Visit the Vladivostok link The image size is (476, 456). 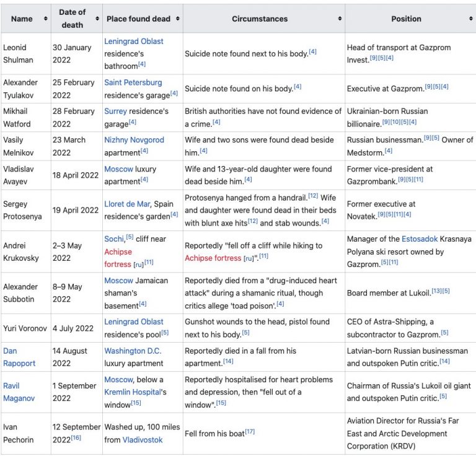coord(142,439)
